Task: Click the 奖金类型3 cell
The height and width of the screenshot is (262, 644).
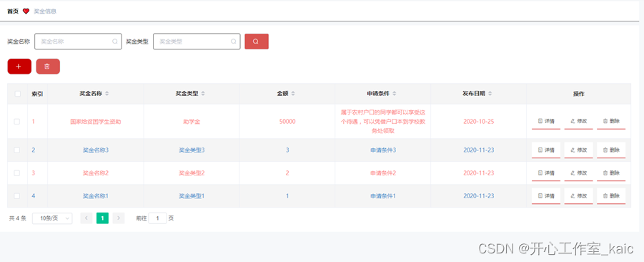Action: pyautogui.click(x=192, y=150)
